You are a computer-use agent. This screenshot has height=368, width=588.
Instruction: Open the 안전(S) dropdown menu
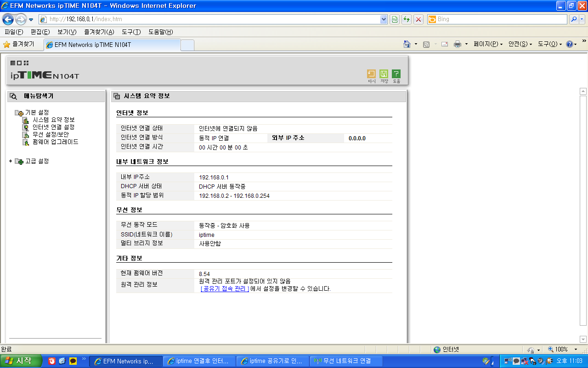520,44
